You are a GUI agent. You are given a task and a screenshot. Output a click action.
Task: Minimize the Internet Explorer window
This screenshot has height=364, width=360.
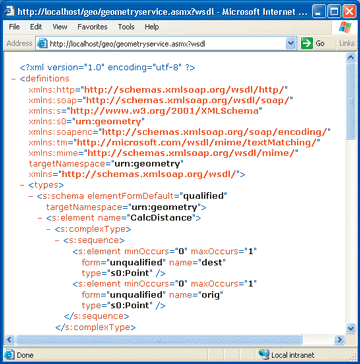[319, 12]
